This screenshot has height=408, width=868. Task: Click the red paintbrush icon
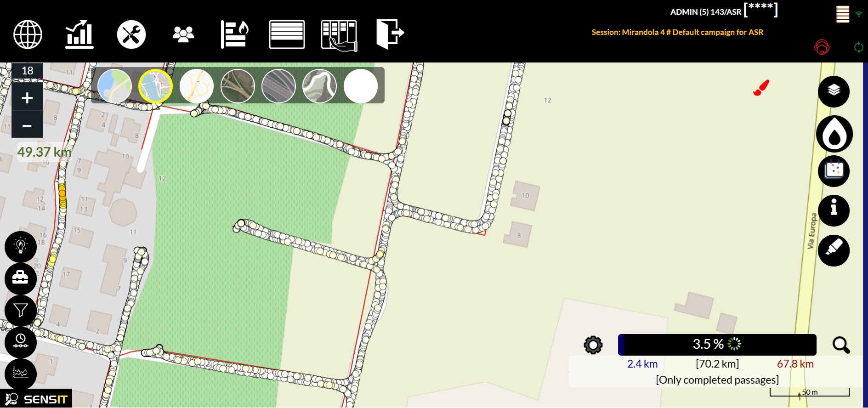click(761, 88)
